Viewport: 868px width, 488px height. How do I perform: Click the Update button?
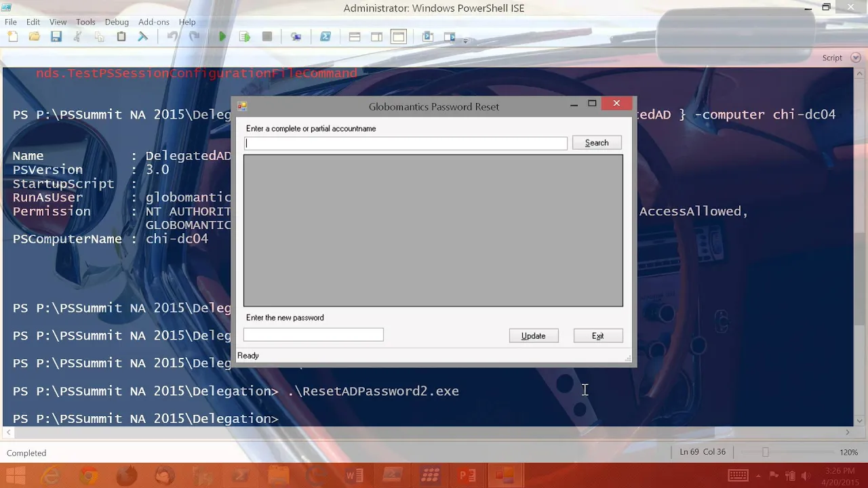click(x=534, y=335)
